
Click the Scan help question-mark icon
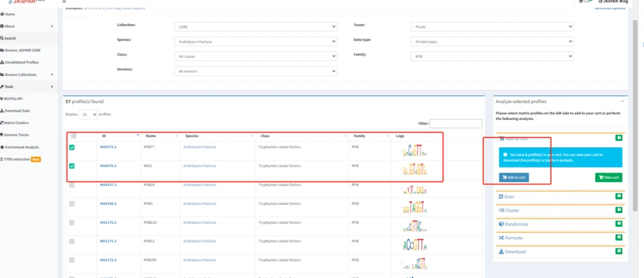click(619, 196)
